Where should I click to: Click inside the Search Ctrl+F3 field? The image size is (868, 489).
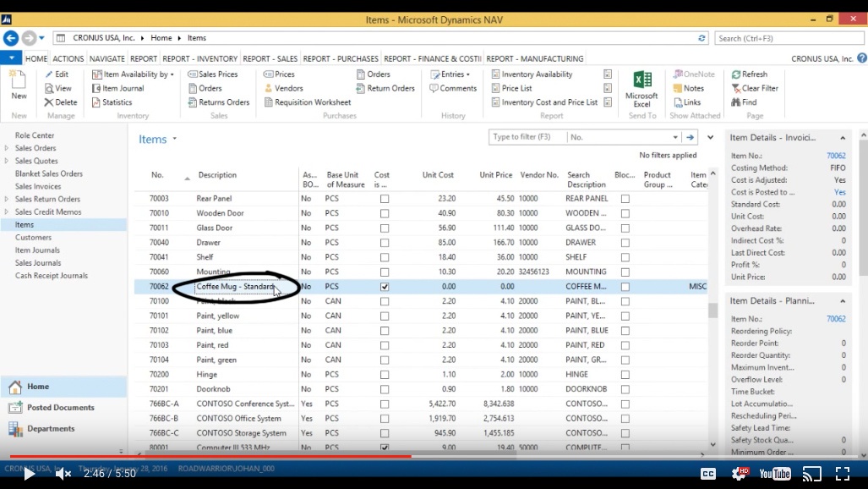click(788, 37)
